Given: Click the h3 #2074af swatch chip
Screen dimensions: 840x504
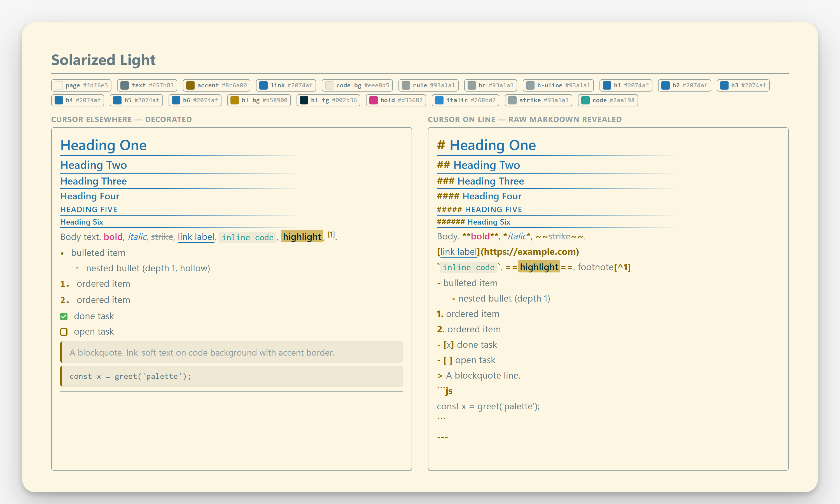Looking at the screenshot, I should [743, 85].
